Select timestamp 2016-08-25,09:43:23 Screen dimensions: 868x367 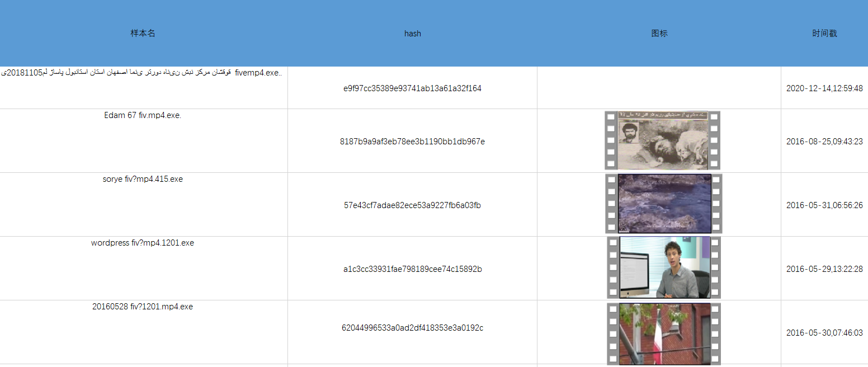click(824, 142)
